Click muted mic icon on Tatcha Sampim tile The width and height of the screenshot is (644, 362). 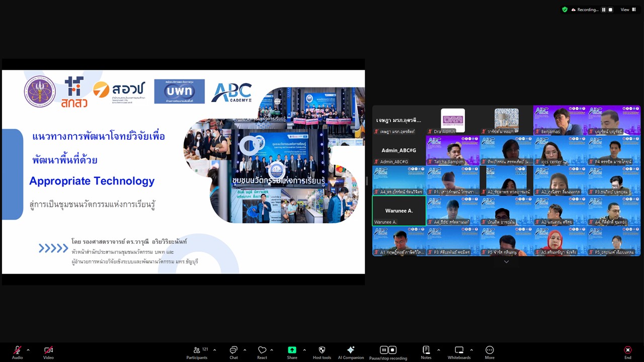(x=430, y=162)
